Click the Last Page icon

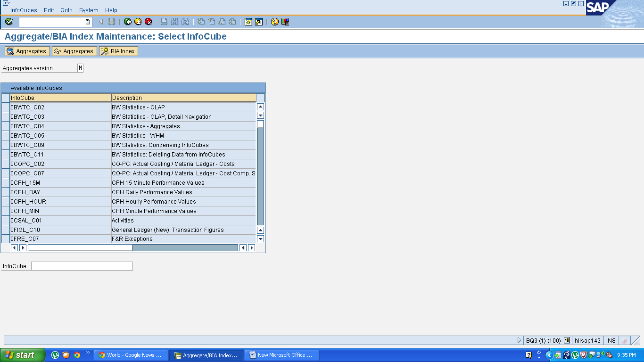click(232, 22)
